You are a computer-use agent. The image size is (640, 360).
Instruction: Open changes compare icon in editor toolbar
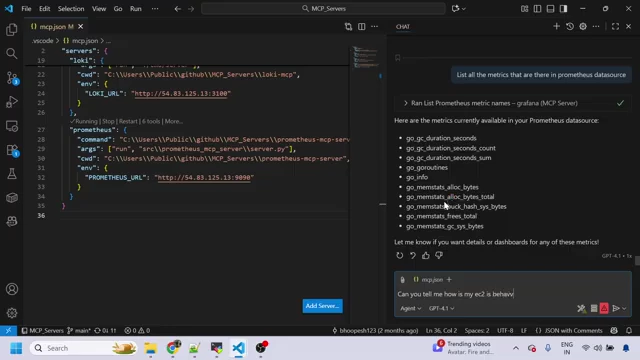(x=348, y=27)
